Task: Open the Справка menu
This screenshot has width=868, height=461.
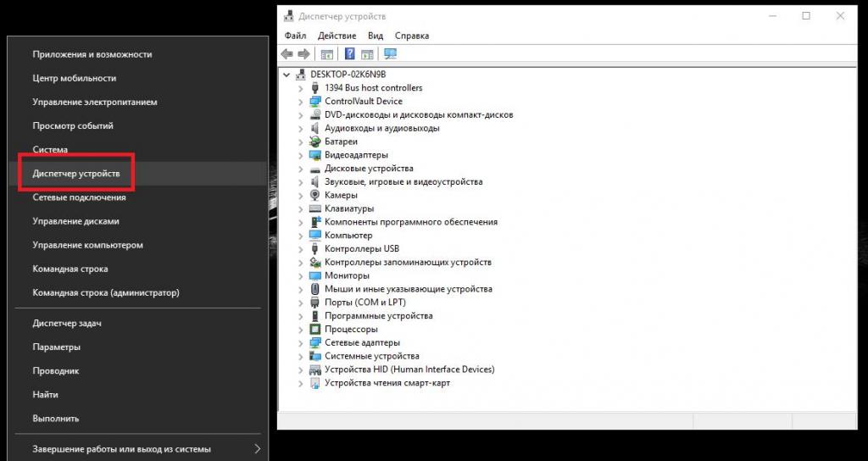Action: coord(412,36)
